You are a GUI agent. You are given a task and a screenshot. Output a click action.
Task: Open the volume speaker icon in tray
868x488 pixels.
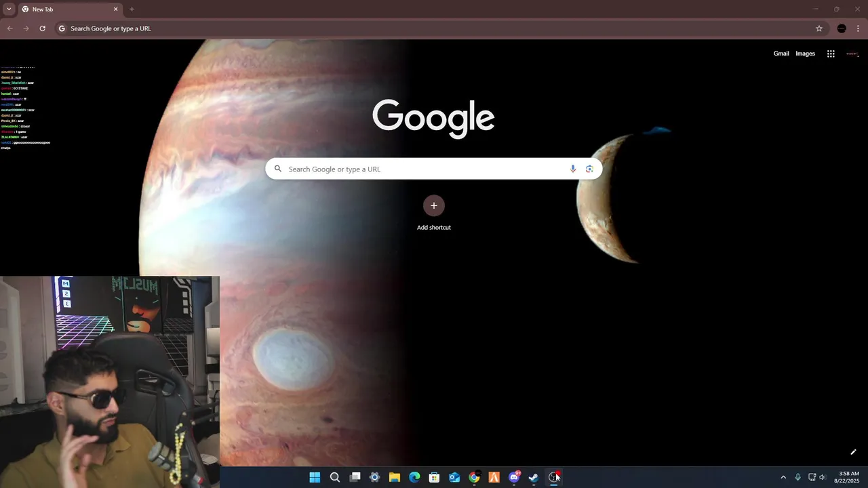click(823, 477)
